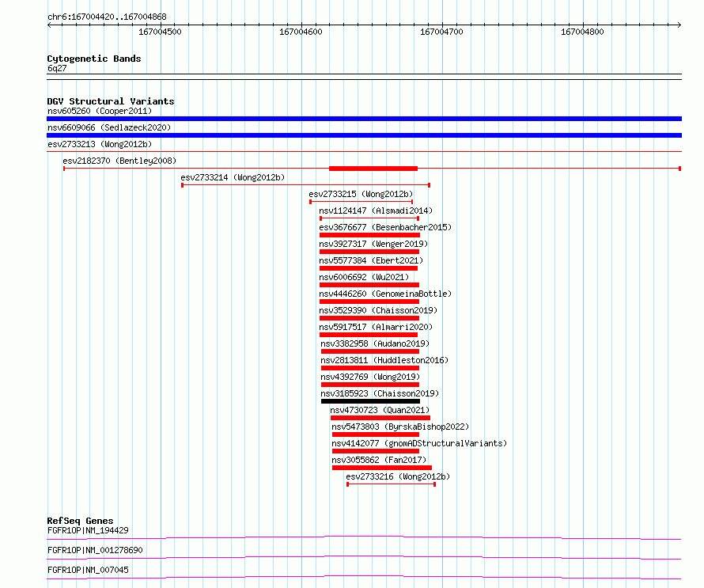Click the 167004700 position on the ruler
Screen dimensions: 704x588
(441, 32)
